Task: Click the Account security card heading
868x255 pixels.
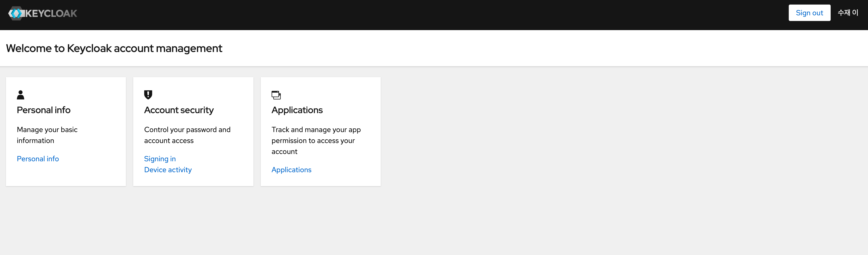Action: [179, 110]
